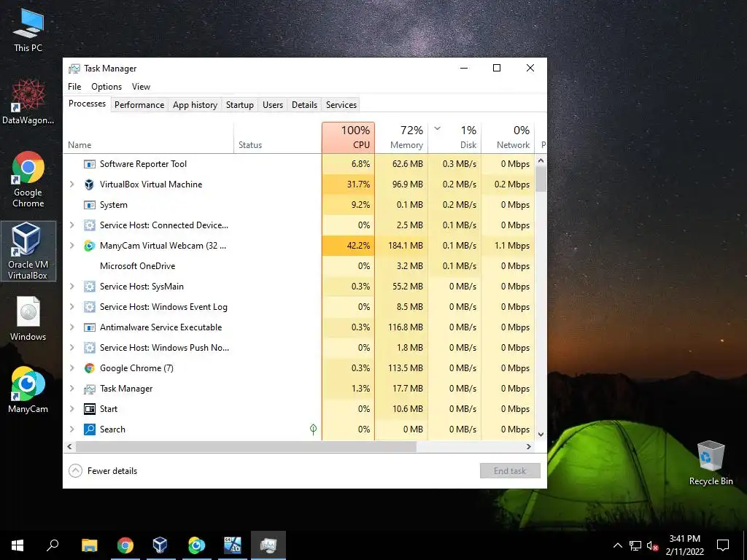This screenshot has width=747, height=560.
Task: Open File Explorer from the taskbar
Action: click(89, 545)
